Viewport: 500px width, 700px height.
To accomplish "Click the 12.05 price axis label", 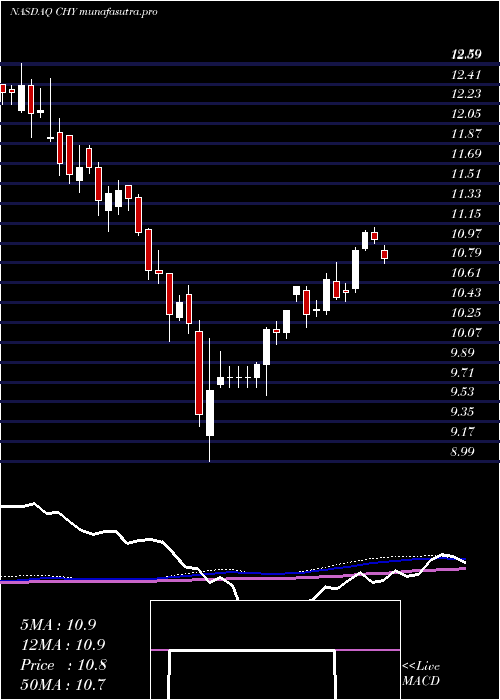I will [x=466, y=114].
